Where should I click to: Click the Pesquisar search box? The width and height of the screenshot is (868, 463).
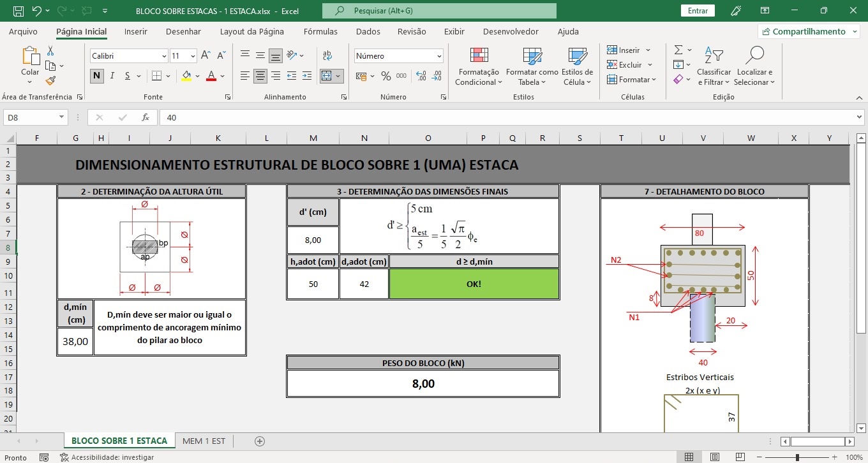[439, 11]
